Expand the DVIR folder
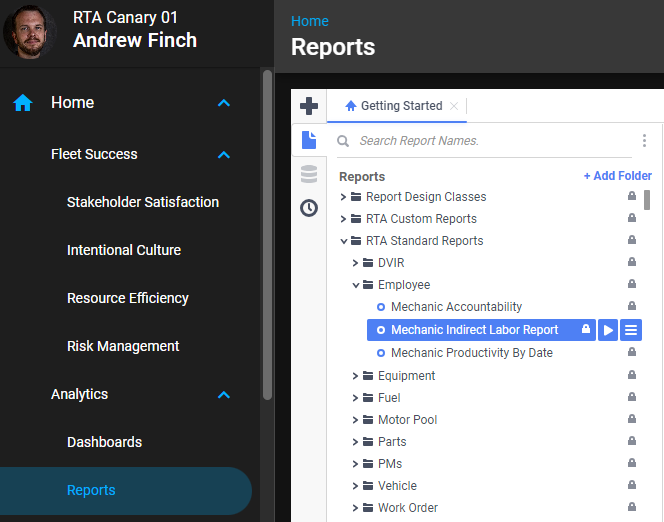The image size is (664, 522). (355, 263)
